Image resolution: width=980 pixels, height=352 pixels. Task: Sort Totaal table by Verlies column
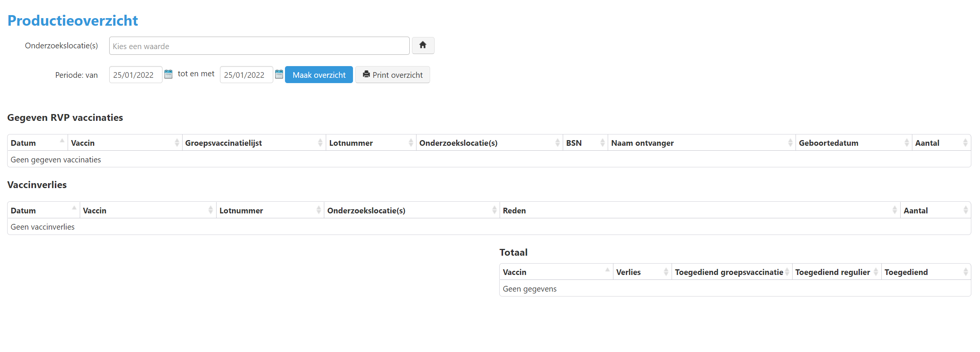[x=641, y=272]
